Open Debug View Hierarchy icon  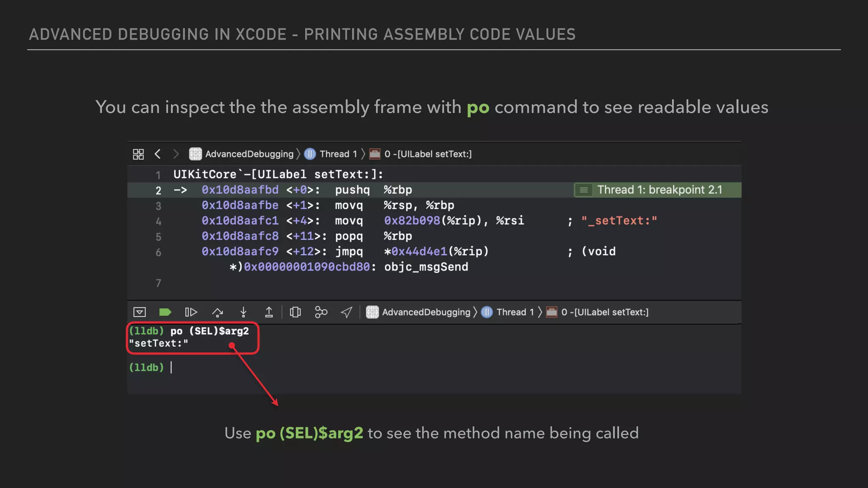[295, 312]
